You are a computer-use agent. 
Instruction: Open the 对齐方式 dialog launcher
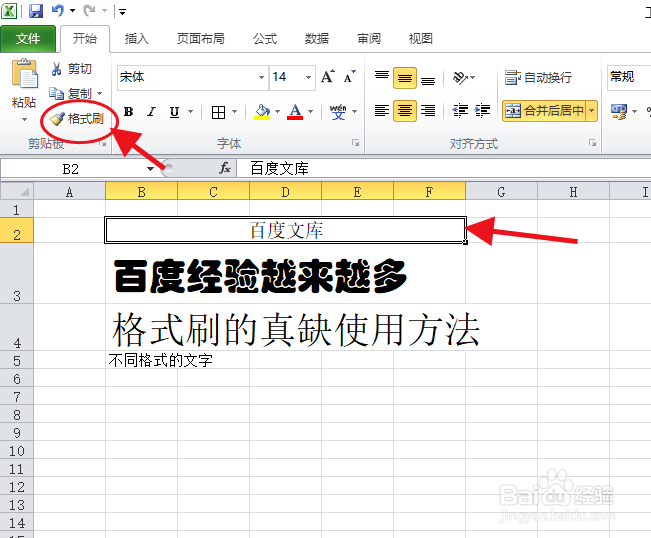tap(592, 143)
